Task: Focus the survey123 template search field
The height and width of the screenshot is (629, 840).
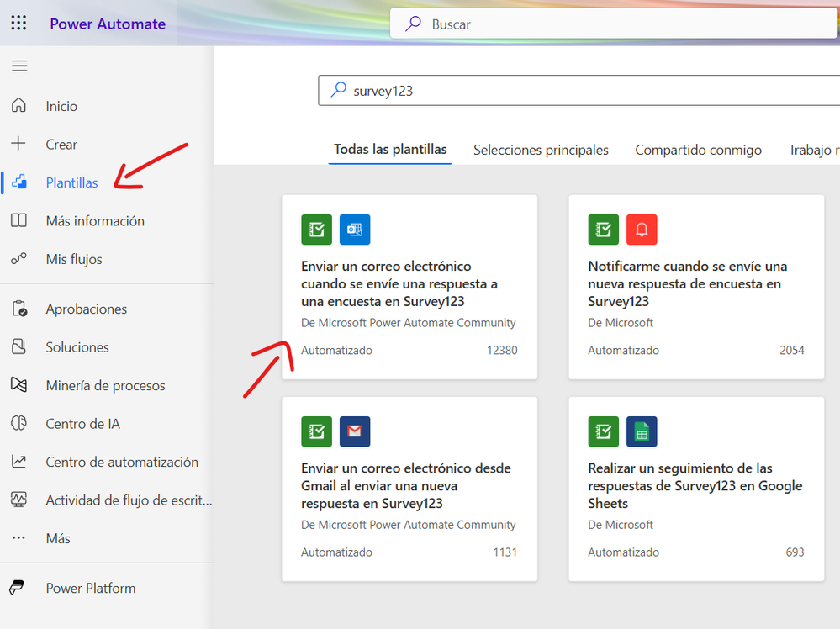Action: click(x=579, y=90)
